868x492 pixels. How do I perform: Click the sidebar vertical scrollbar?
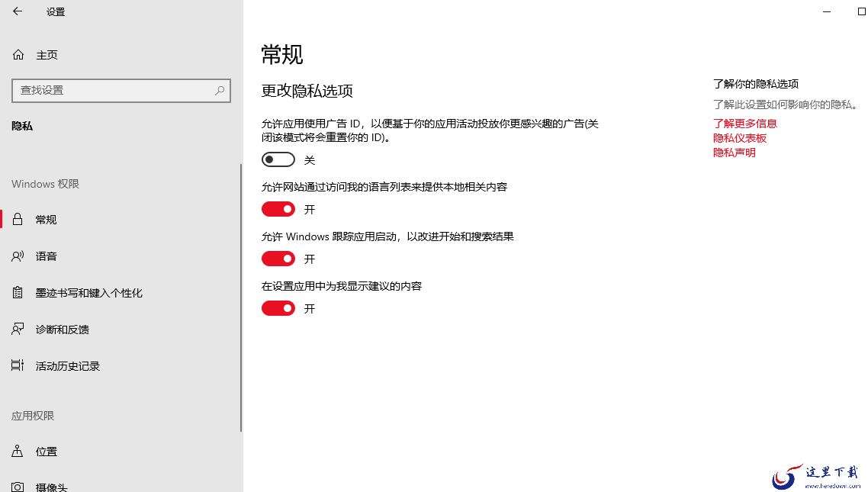(241, 297)
